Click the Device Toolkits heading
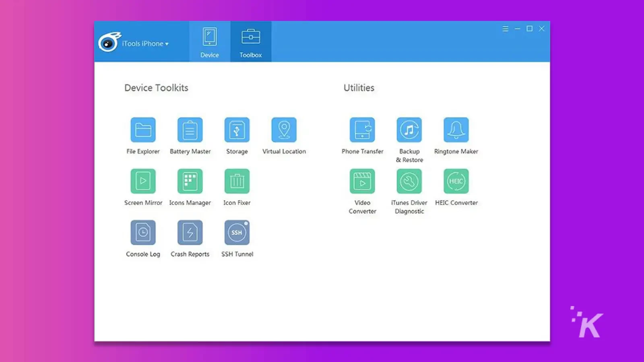 tap(156, 88)
